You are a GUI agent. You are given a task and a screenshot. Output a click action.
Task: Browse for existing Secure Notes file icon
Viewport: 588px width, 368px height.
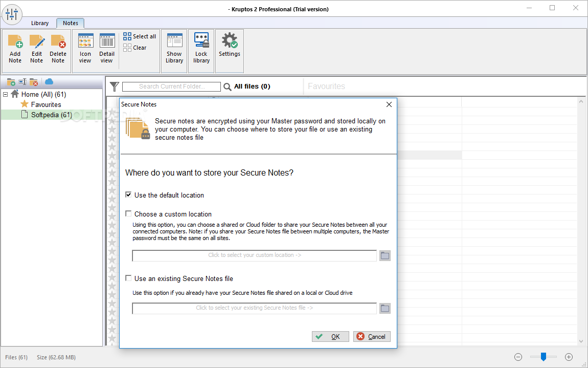385,308
